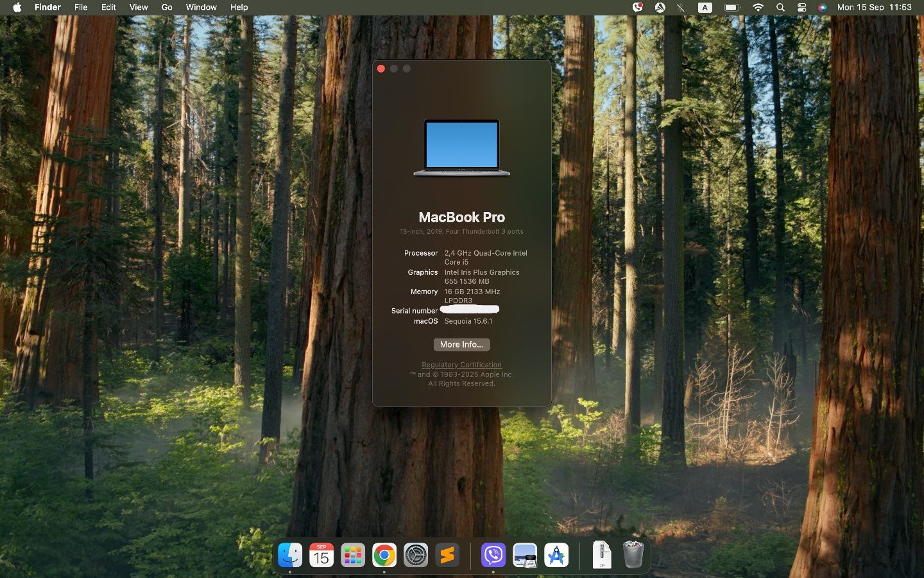This screenshot has height=578, width=924.
Task: Click the '2,4 GHz Quad-Core Intel' processor value
Action: 486,253
